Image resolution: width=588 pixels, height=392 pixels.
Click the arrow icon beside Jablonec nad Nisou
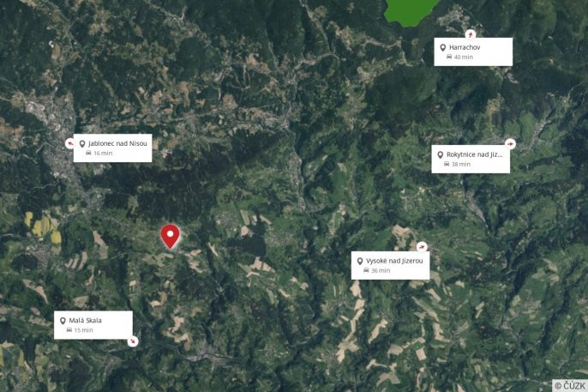[69, 143]
